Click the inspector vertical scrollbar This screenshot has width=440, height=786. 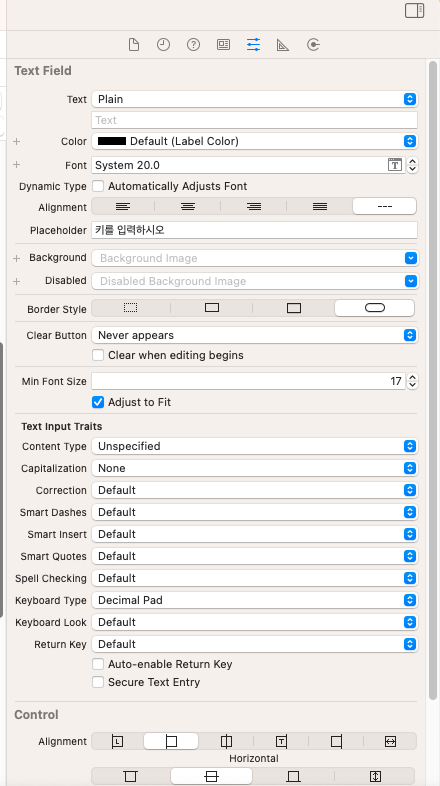point(433,380)
